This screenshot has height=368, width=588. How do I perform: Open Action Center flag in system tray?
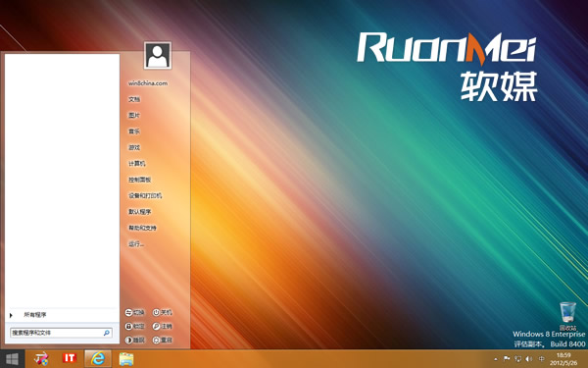[507, 359]
